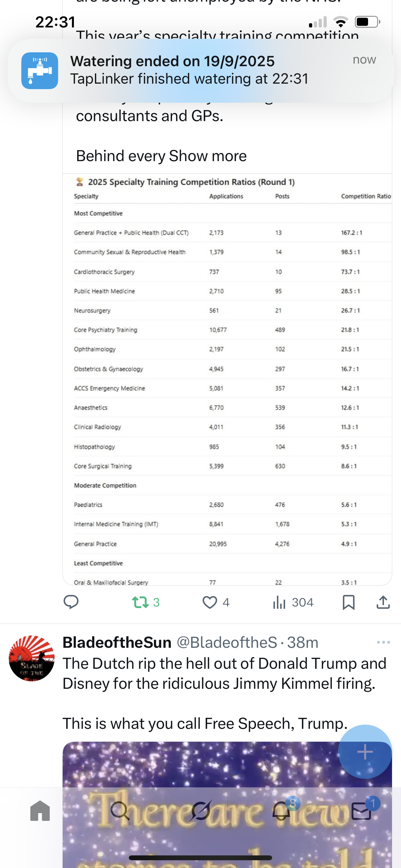The width and height of the screenshot is (401, 868).
Task: Open the Search tab
Action: 120,811
